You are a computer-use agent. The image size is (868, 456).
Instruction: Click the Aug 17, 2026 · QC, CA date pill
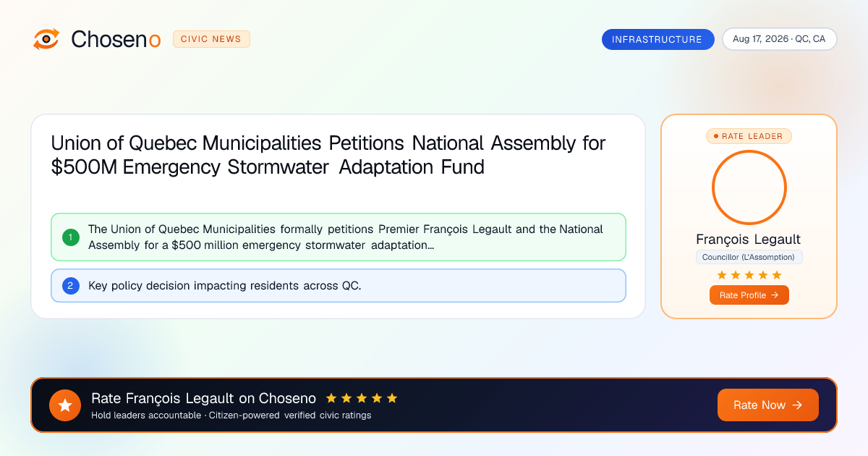coord(779,39)
